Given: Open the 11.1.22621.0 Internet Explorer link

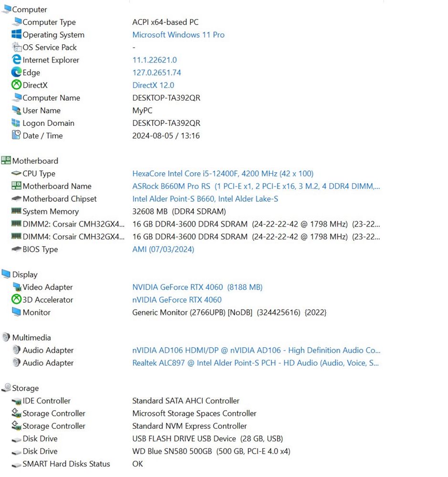Looking at the screenshot, I should pyautogui.click(x=155, y=60).
